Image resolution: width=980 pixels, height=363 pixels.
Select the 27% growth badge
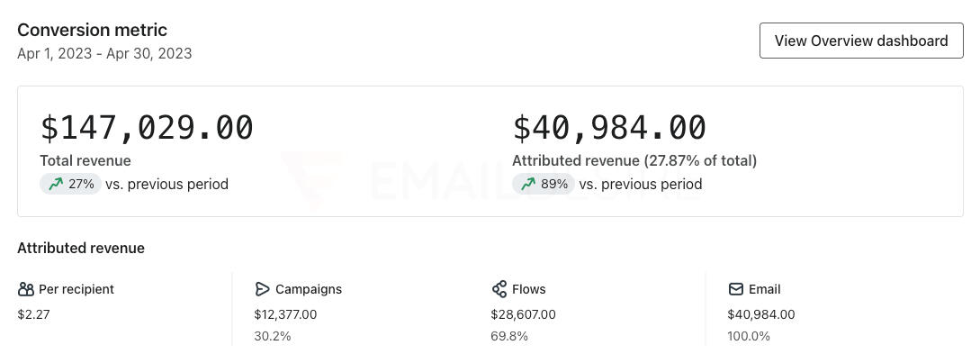pyautogui.click(x=70, y=184)
